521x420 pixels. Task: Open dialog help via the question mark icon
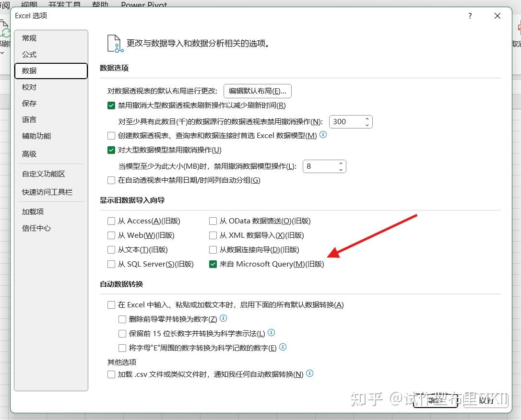tap(470, 16)
